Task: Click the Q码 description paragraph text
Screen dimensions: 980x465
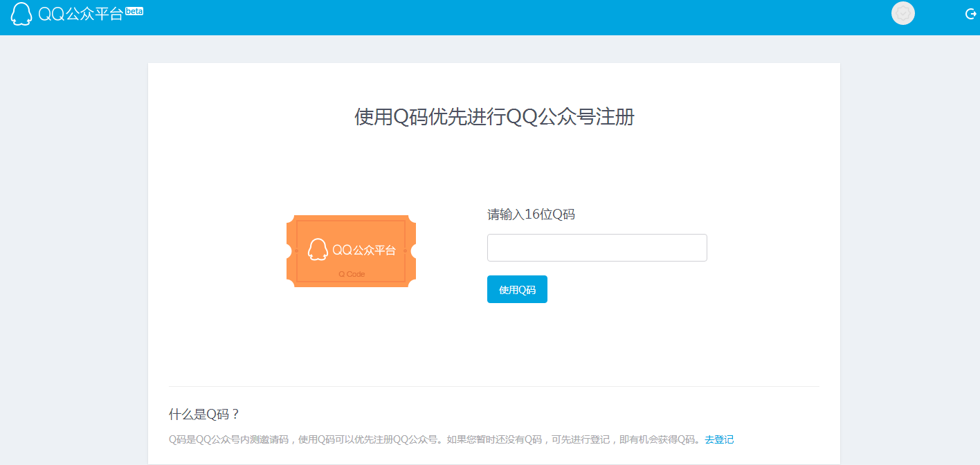Action: point(435,439)
